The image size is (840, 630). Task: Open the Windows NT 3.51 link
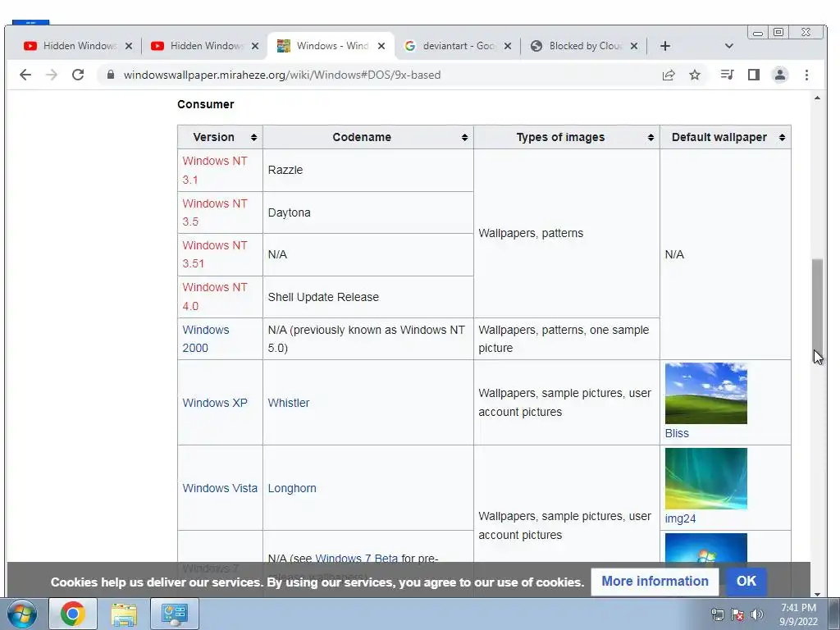(x=214, y=254)
